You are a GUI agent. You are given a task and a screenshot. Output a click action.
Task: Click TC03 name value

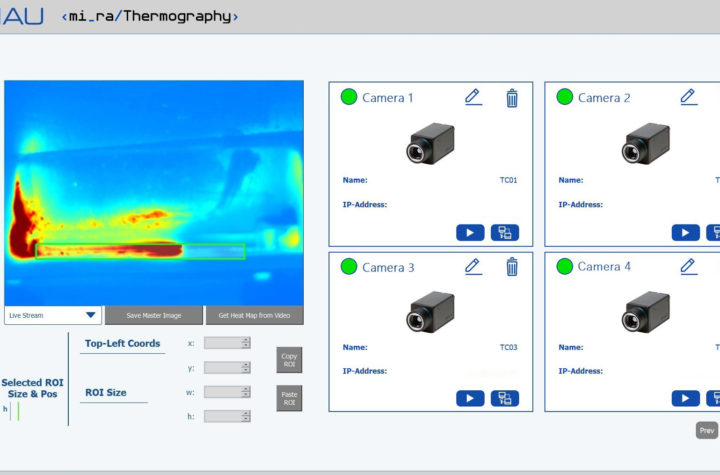click(x=508, y=347)
